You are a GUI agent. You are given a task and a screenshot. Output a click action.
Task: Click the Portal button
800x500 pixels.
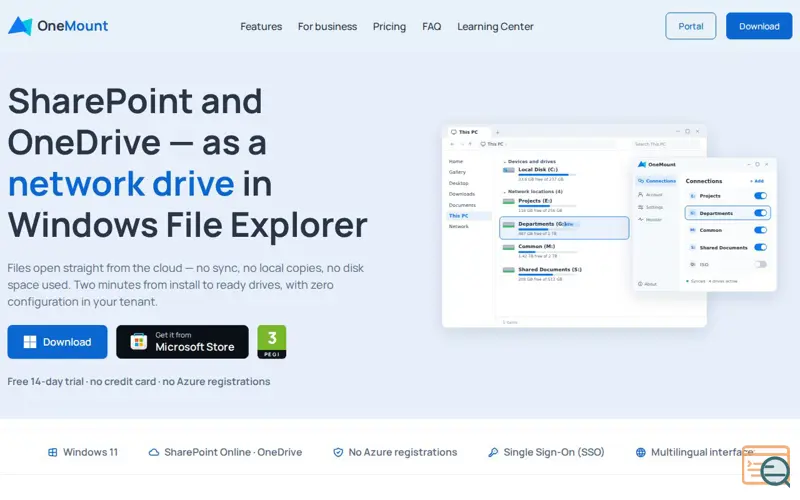[x=690, y=26]
